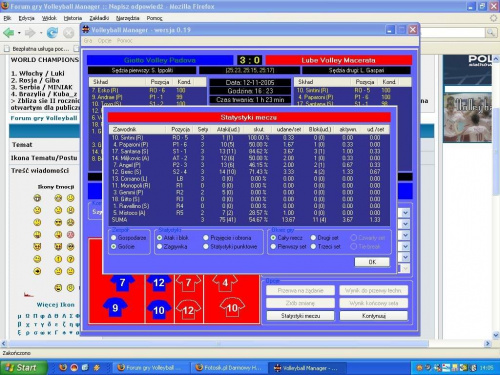Select red jersey number 7
This screenshot has height=375, width=500.
(188, 282)
